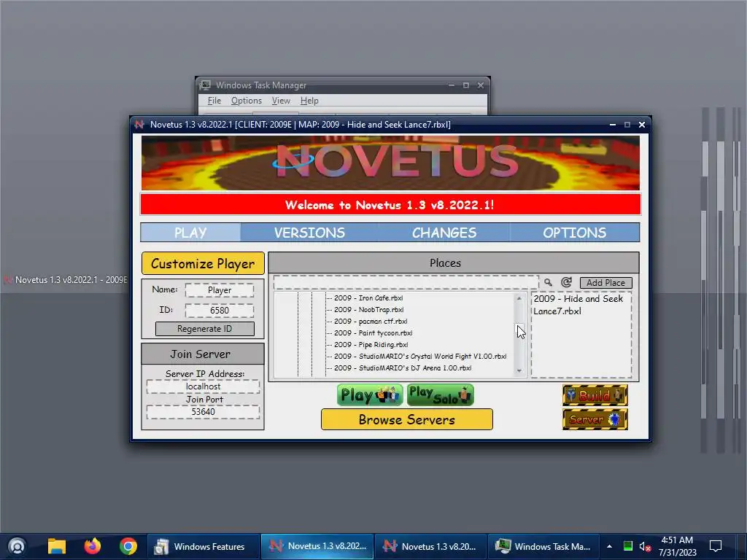This screenshot has width=747, height=560.
Task: Click the places list scroll down arrow
Action: click(x=519, y=371)
